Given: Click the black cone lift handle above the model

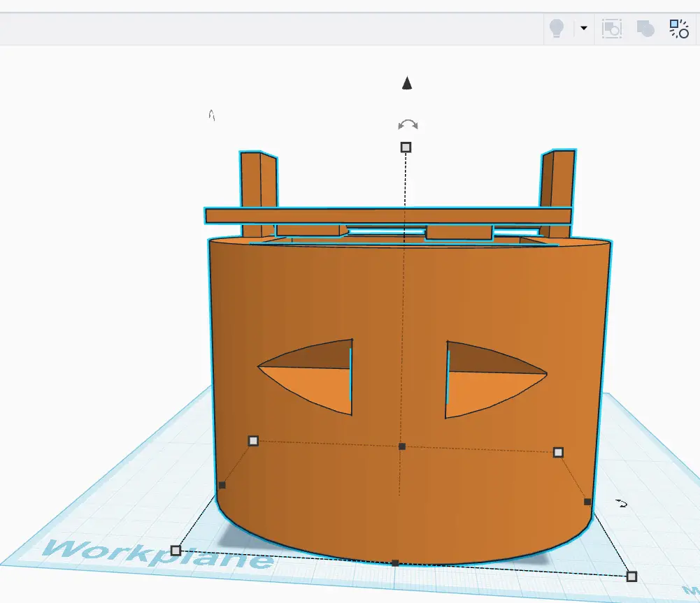Looking at the screenshot, I should coord(407,83).
